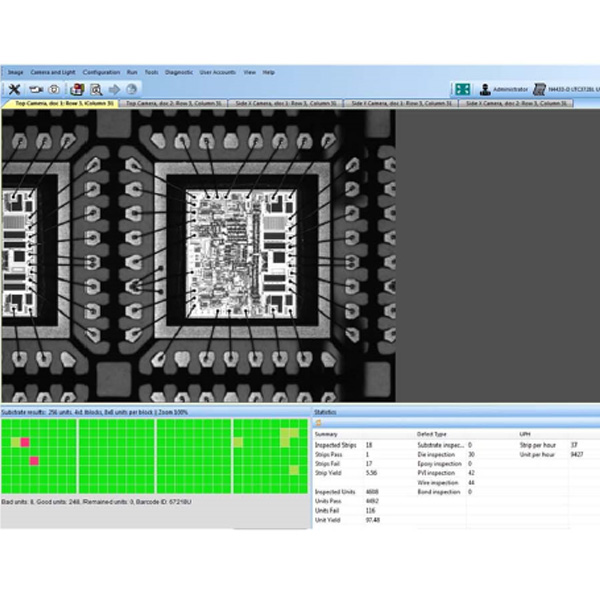This screenshot has height=600, width=600.
Task: Switch to first Side X Camera tab
Action: tap(286, 103)
